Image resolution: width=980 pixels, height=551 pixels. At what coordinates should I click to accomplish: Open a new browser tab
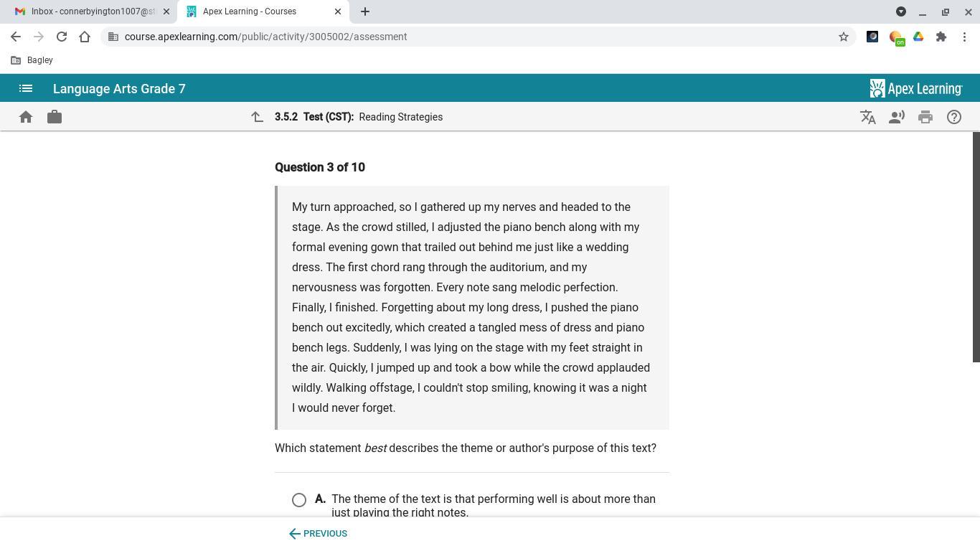coord(364,11)
